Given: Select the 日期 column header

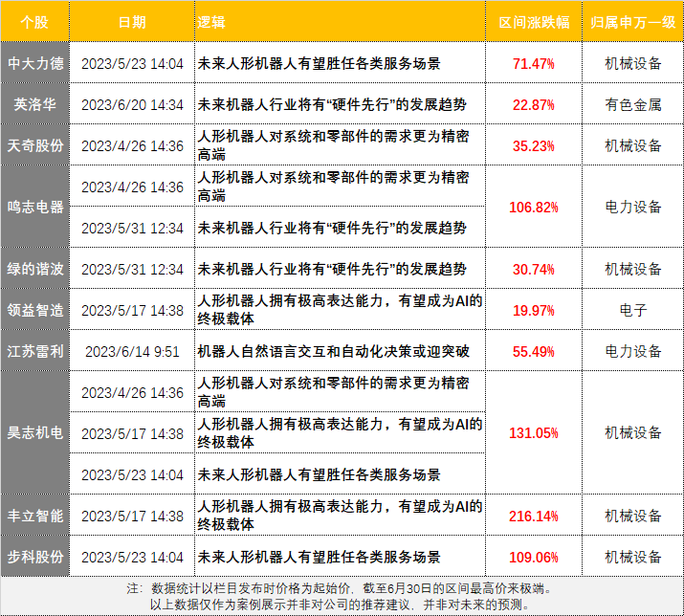Looking at the screenshot, I should (132, 21).
